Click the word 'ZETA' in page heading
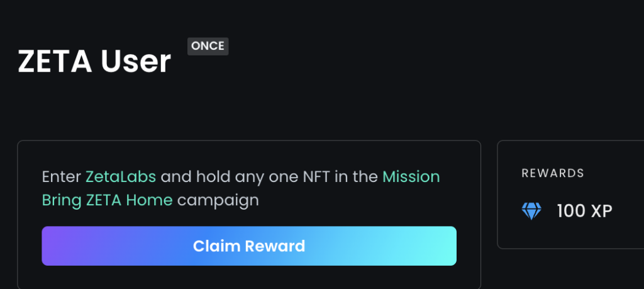644x289 pixels. tap(55, 62)
